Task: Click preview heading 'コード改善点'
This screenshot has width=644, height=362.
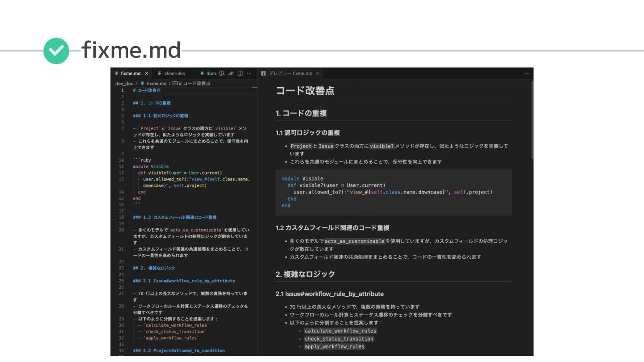Action: [305, 90]
